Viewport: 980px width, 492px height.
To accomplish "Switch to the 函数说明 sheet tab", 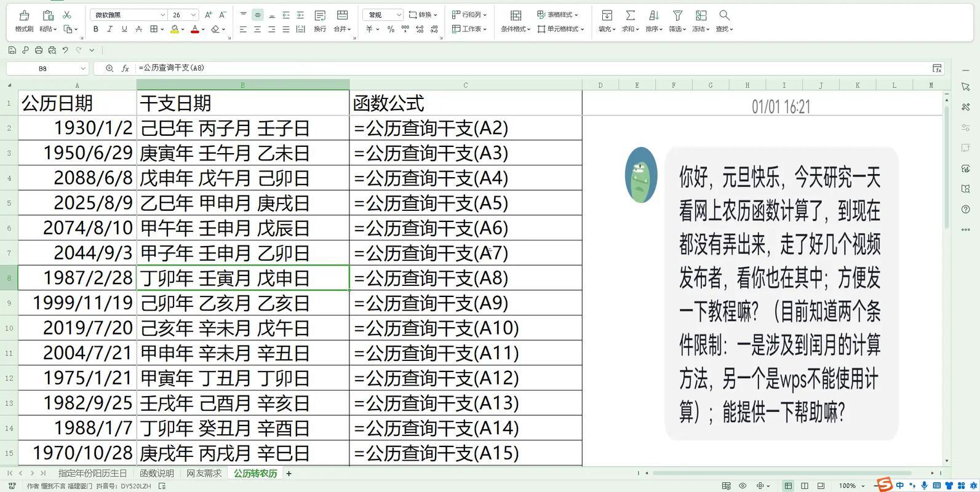I will tap(156, 473).
